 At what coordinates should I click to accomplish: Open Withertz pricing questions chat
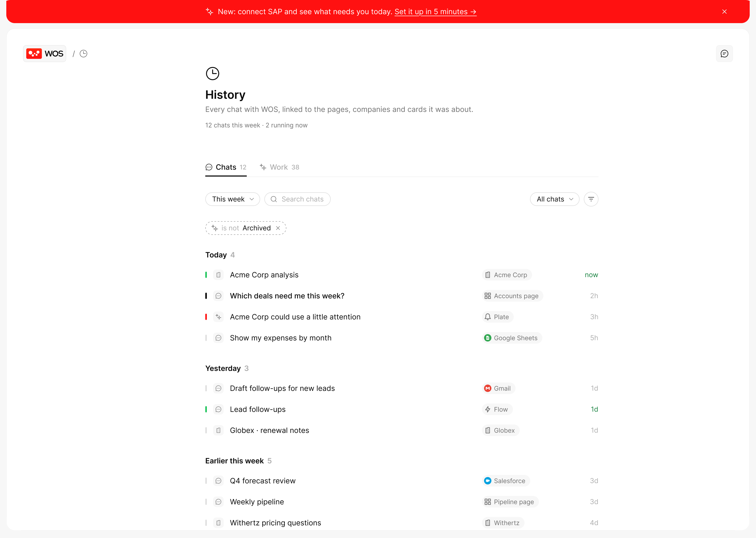[402, 523]
